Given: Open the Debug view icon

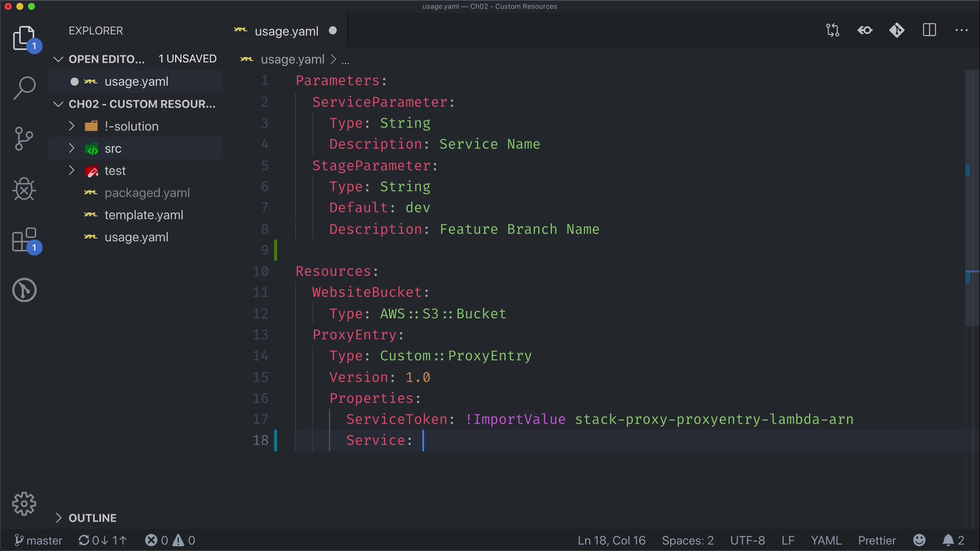Looking at the screenshot, I should click(24, 189).
